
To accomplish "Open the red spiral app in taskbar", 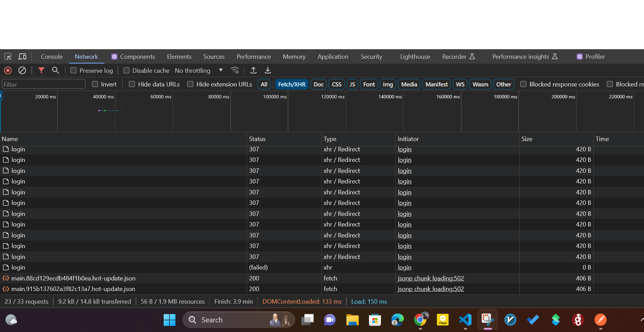I will coord(578,320).
